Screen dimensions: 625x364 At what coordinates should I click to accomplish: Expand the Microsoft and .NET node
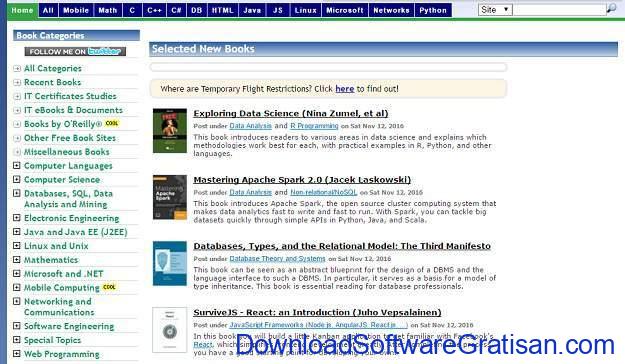click(x=17, y=273)
